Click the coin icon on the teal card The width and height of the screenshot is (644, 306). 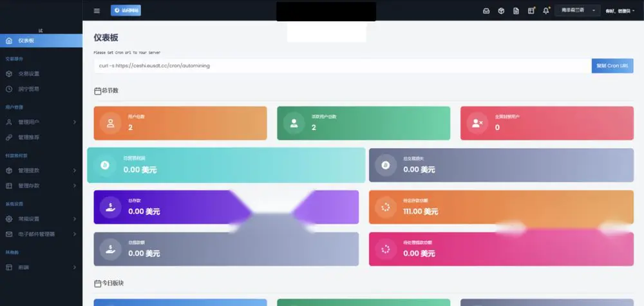pos(105,165)
